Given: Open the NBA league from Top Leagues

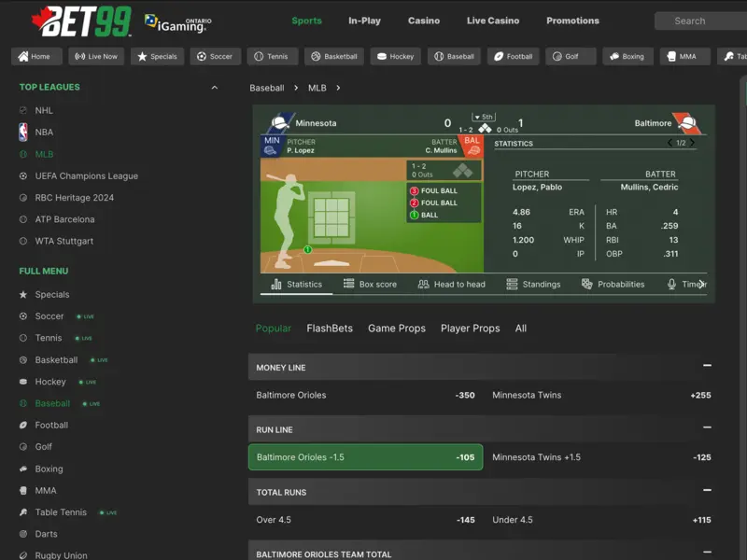Looking at the screenshot, I should click(44, 133).
